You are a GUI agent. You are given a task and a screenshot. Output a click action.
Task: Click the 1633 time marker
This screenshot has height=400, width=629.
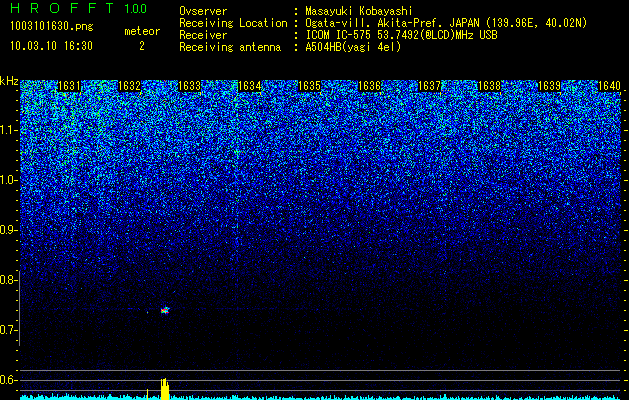click(x=189, y=86)
